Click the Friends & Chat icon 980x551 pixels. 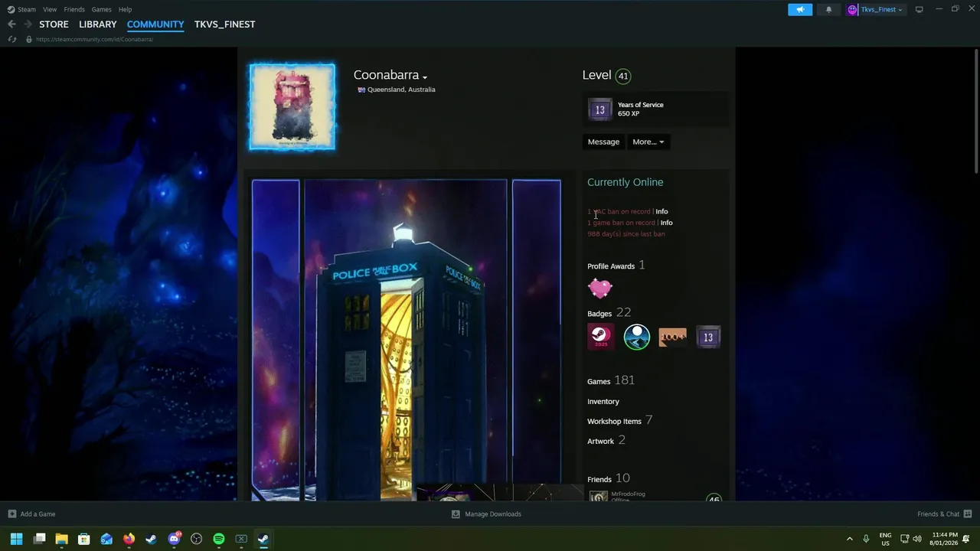coord(967,514)
